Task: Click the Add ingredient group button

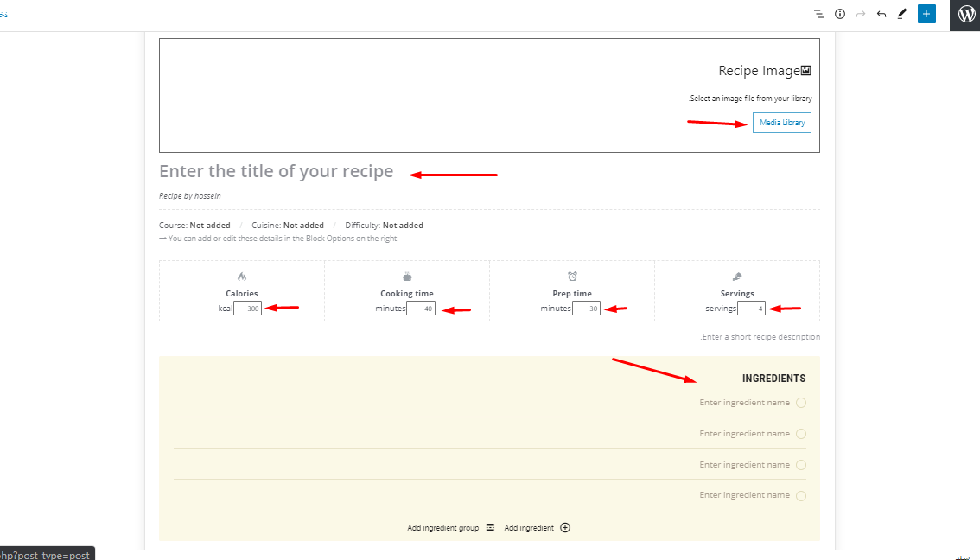Action: [450, 527]
